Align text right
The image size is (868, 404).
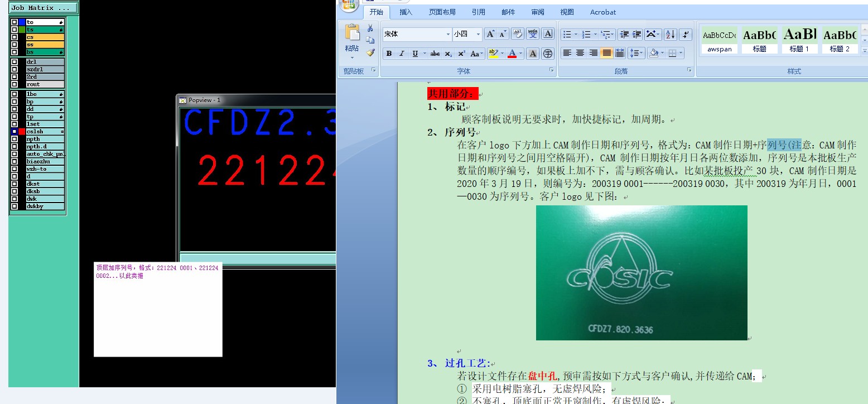coord(593,53)
